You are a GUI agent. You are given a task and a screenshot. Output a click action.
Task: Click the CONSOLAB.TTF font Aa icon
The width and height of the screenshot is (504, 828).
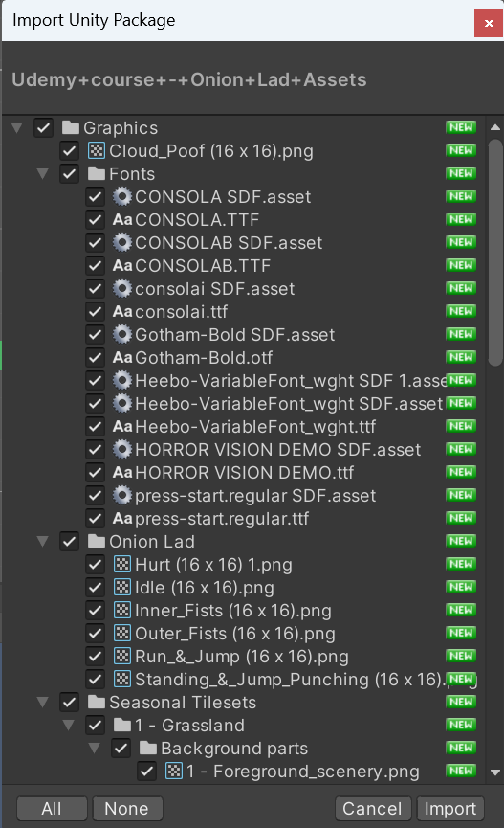coord(122,265)
